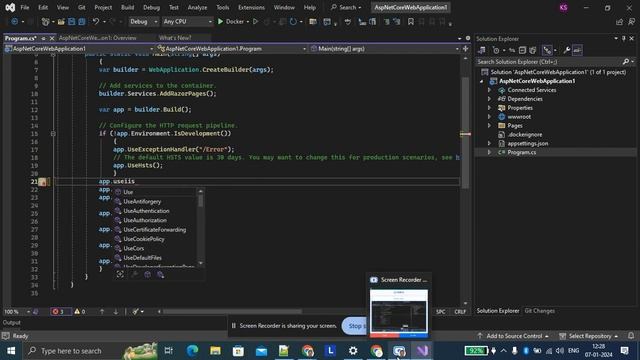This screenshot has width=640, height=360.
Task: Expand the Properties node
Action: point(489,108)
